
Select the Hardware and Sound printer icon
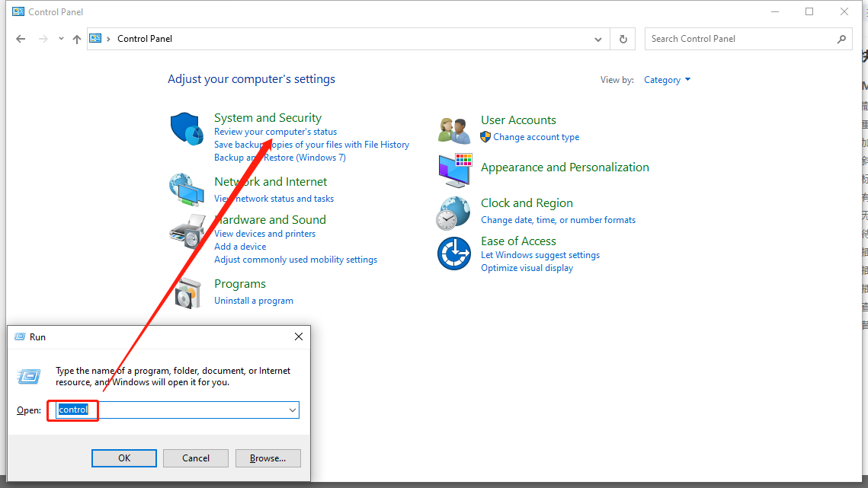coord(185,228)
